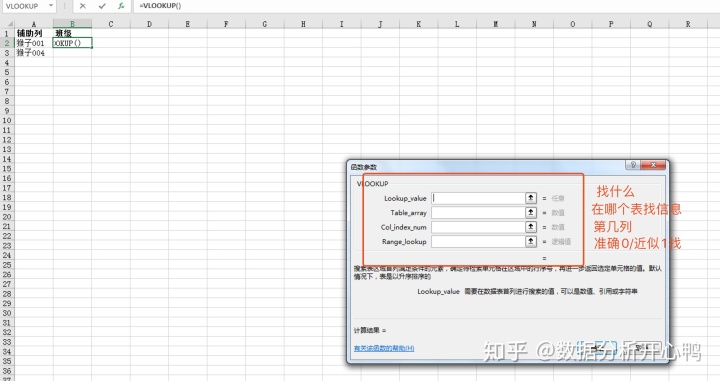Select column Q header
This screenshot has height=381, width=720.
pos(649,24)
